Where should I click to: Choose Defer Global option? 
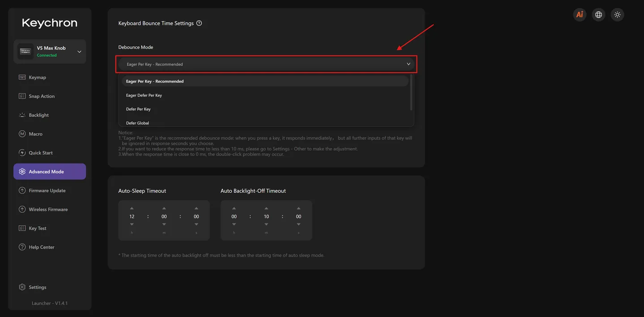pyautogui.click(x=265, y=123)
